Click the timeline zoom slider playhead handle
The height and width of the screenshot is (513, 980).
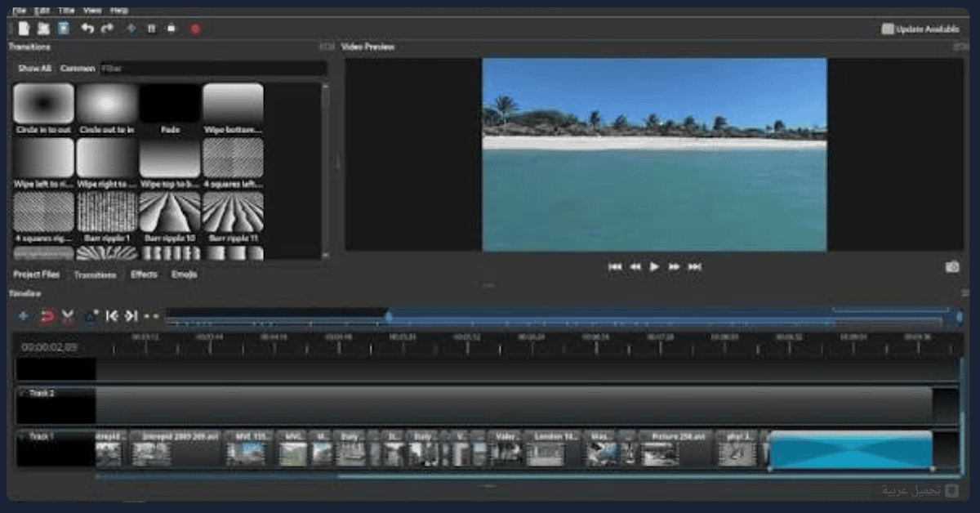click(389, 316)
